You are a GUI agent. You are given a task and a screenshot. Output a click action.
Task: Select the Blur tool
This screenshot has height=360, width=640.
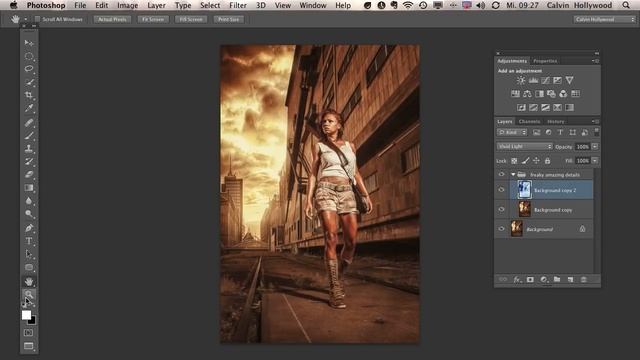(x=29, y=201)
